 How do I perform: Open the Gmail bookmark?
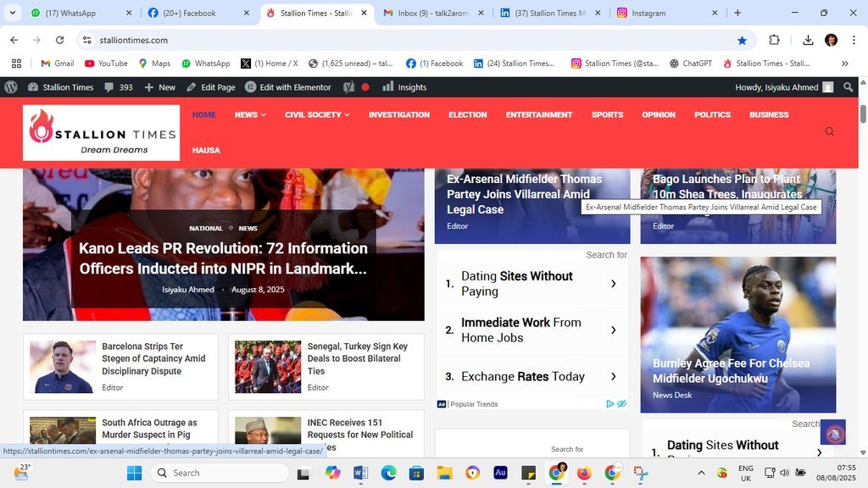tap(58, 64)
